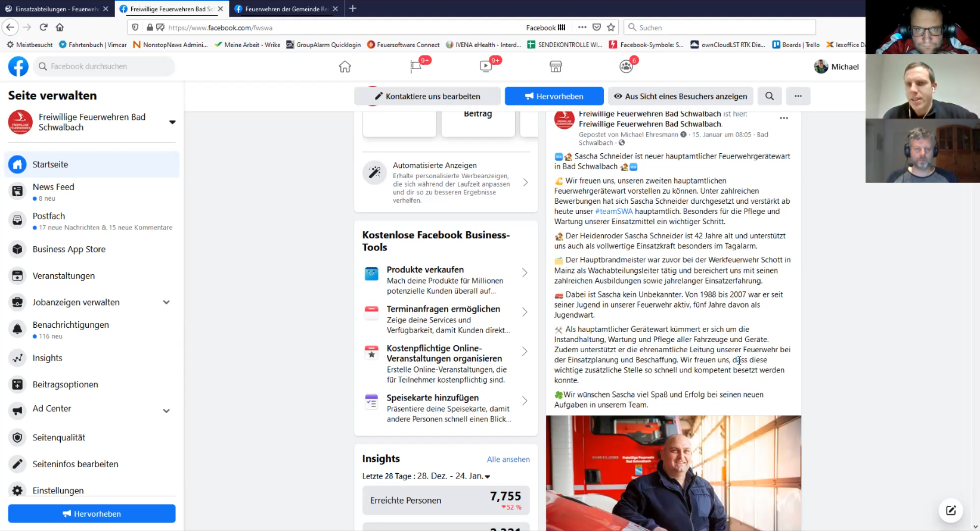Click the page search magnifier button
The width and height of the screenshot is (980, 531).
(x=770, y=96)
